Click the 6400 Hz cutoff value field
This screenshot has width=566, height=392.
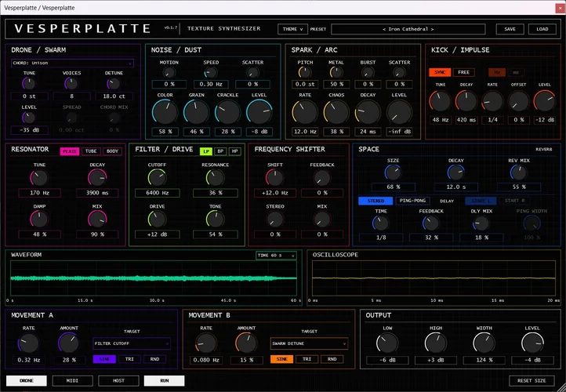(158, 193)
